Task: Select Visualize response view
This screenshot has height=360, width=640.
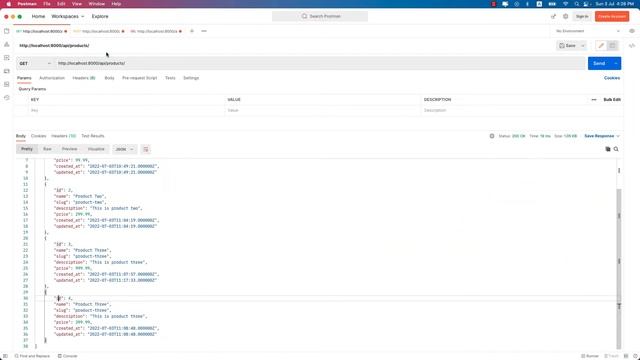Action: pyautogui.click(x=96, y=149)
